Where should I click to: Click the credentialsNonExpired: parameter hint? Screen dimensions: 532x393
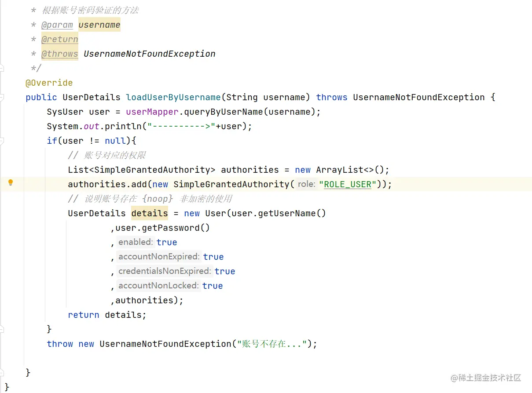[x=165, y=271]
